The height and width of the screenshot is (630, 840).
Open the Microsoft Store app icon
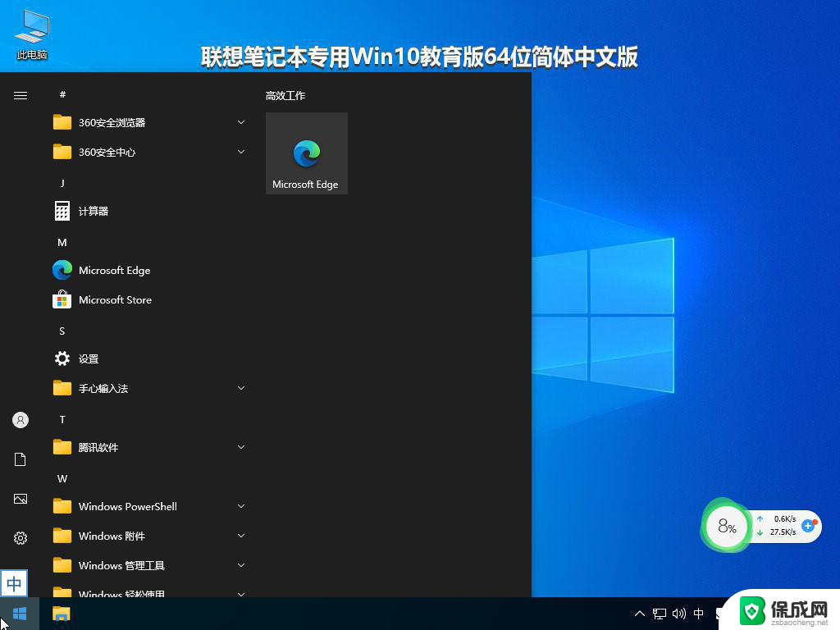62,299
